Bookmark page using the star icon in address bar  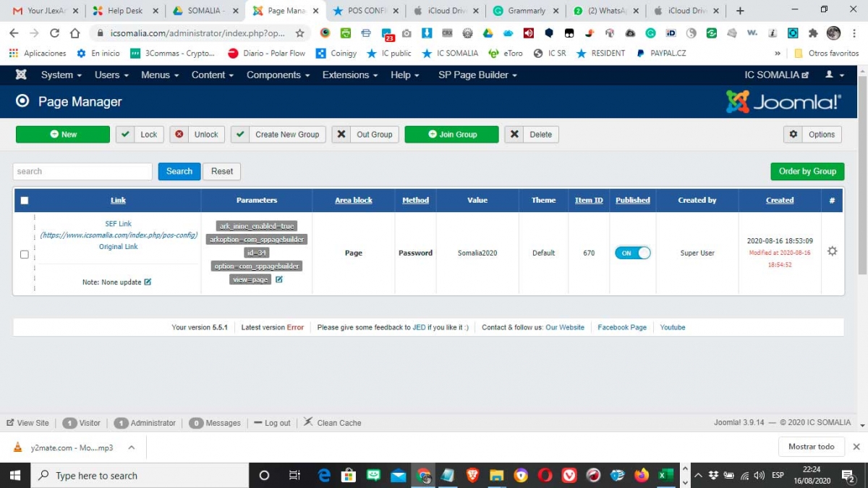coord(300,33)
